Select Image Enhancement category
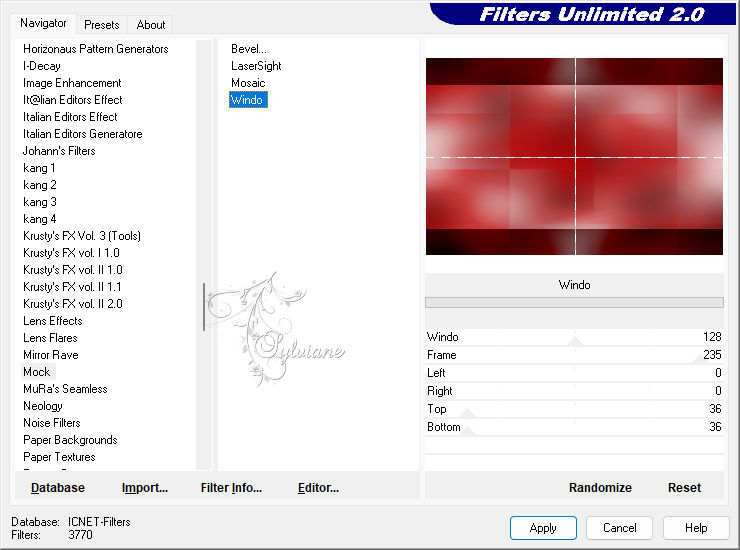 pos(72,83)
